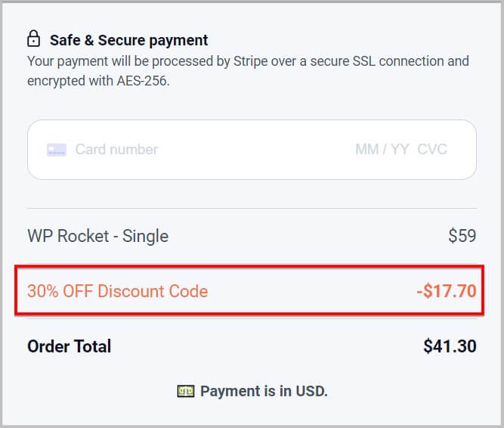Click the $59 product price
This screenshot has height=428, width=504.
click(462, 236)
